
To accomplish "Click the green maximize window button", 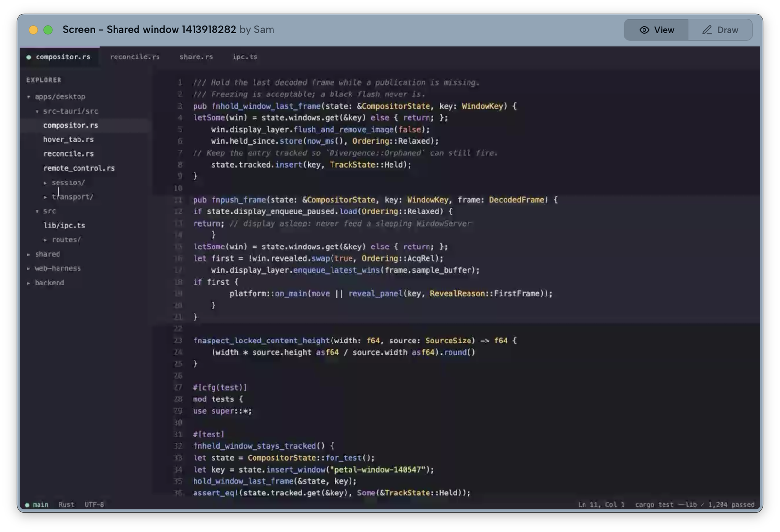I will tap(48, 30).
